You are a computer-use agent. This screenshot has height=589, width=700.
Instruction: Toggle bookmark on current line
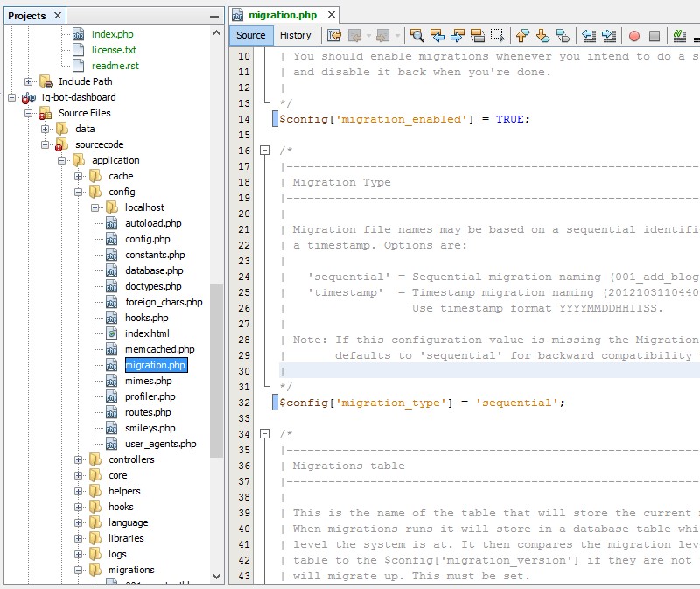(x=563, y=36)
